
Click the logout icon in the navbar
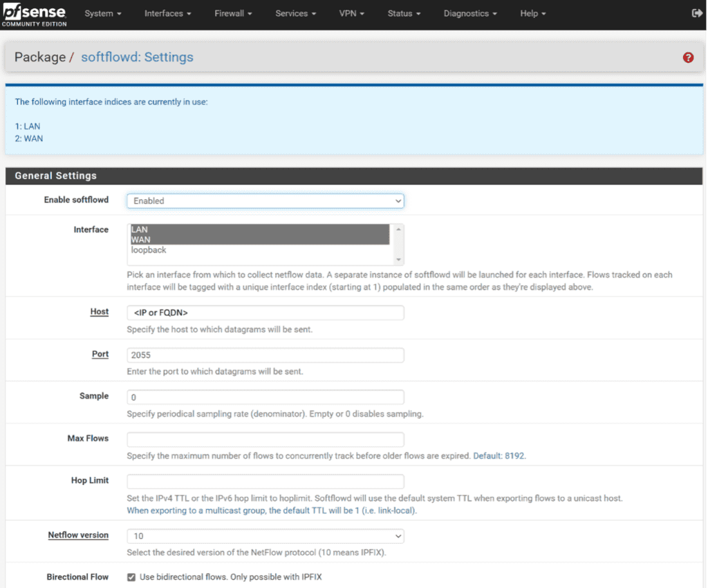(x=697, y=14)
